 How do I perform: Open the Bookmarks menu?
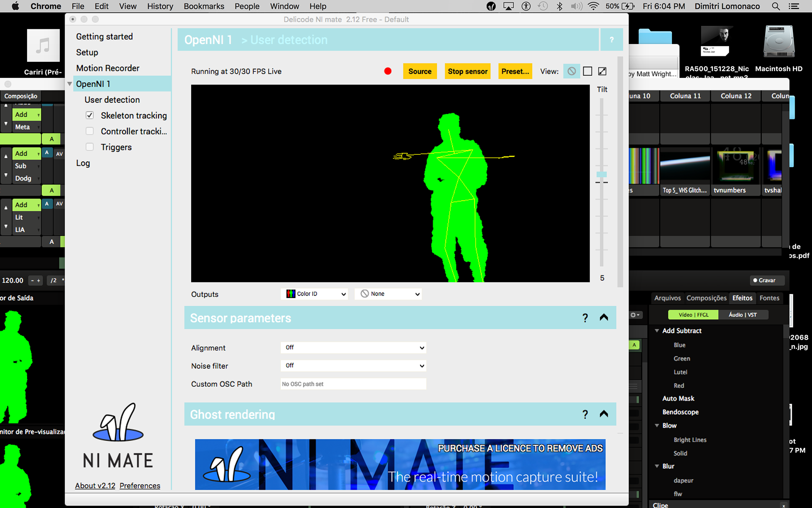(x=204, y=6)
